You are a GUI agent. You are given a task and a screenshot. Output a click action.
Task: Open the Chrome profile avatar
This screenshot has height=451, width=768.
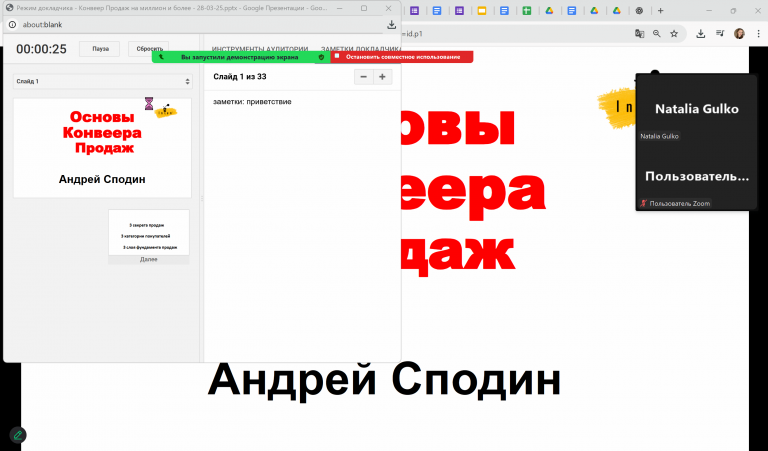tap(739, 34)
